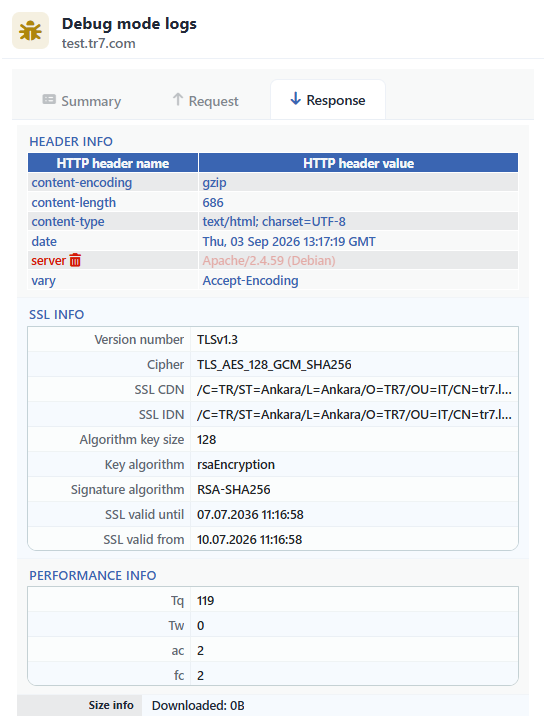The width and height of the screenshot is (548, 723).
Task: Click the debug bug icon
Action: click(x=30, y=30)
